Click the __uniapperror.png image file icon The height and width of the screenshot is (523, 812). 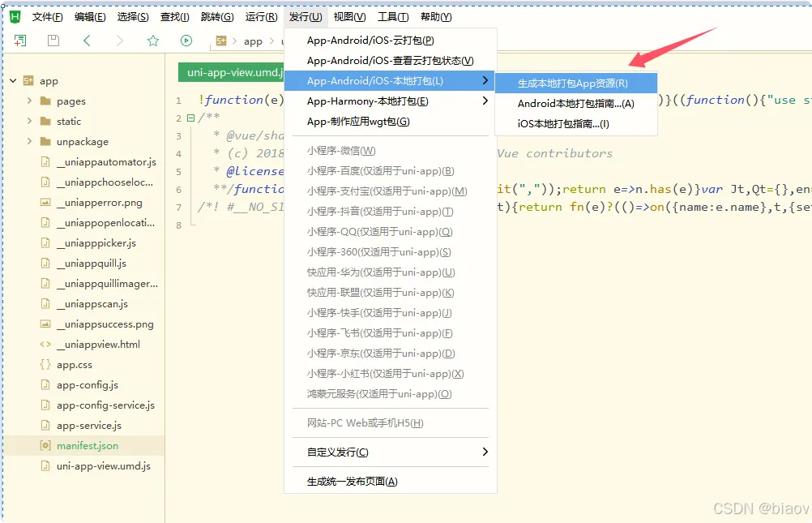[x=45, y=203]
